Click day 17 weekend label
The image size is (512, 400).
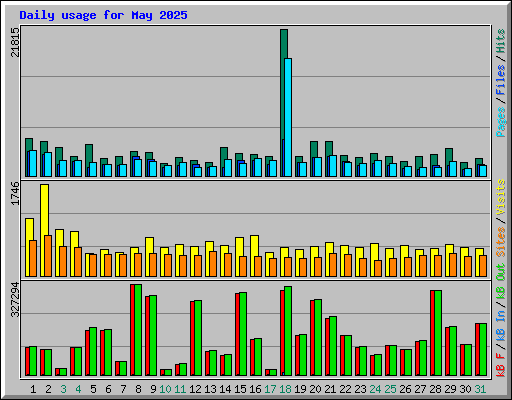pos(270,389)
